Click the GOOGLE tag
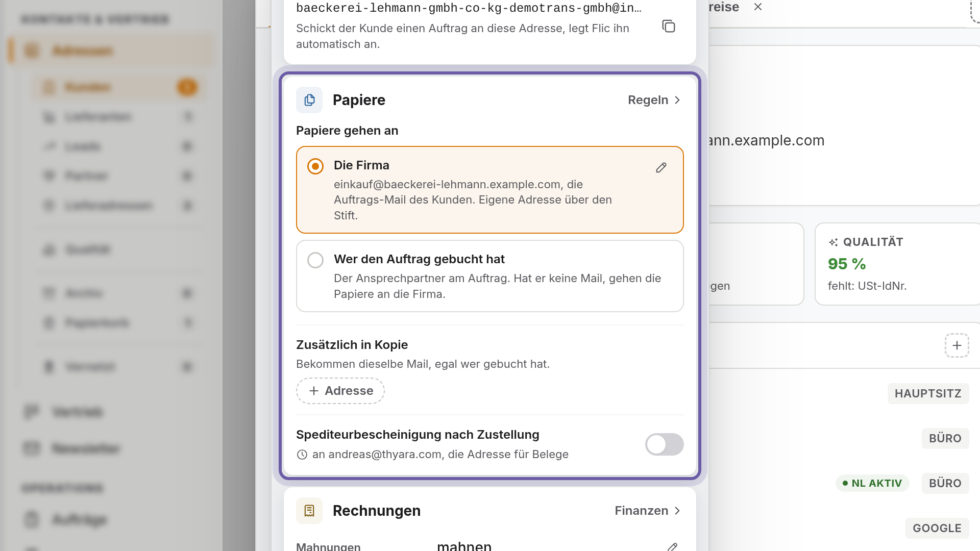Image resolution: width=980 pixels, height=551 pixels. [x=937, y=529]
